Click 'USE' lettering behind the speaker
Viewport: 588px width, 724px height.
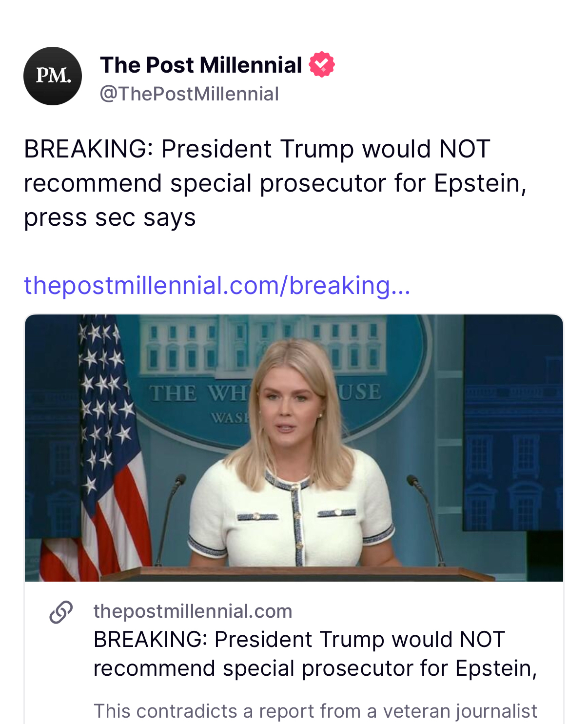(x=360, y=392)
